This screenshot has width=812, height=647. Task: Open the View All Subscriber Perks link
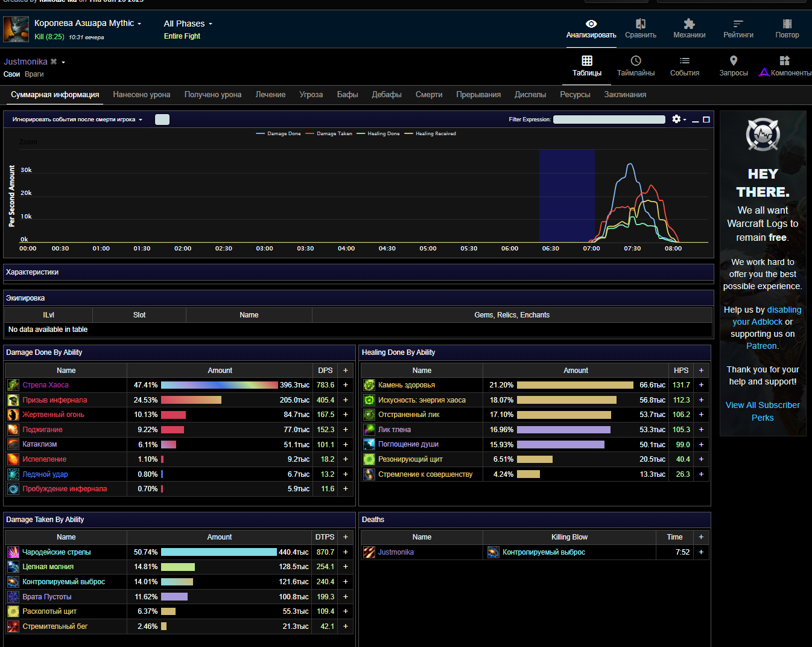point(763,411)
